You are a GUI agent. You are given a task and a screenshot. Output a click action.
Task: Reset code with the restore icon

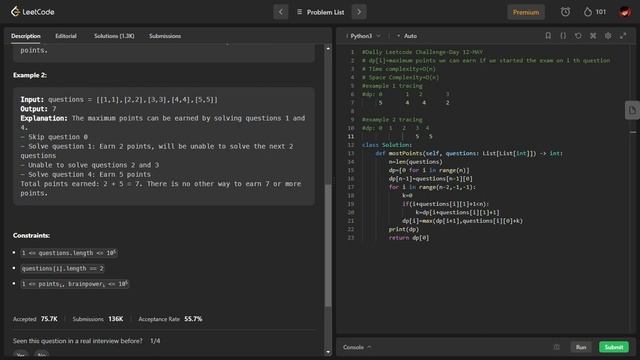[x=578, y=36]
